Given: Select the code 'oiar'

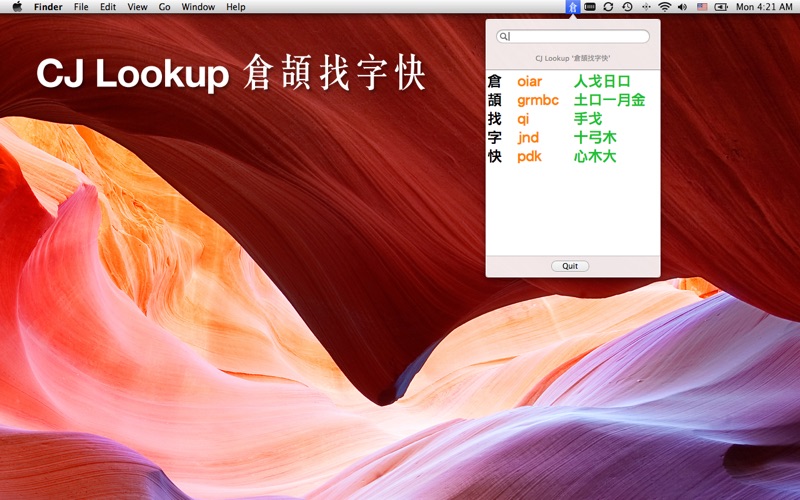Looking at the screenshot, I should [x=530, y=81].
